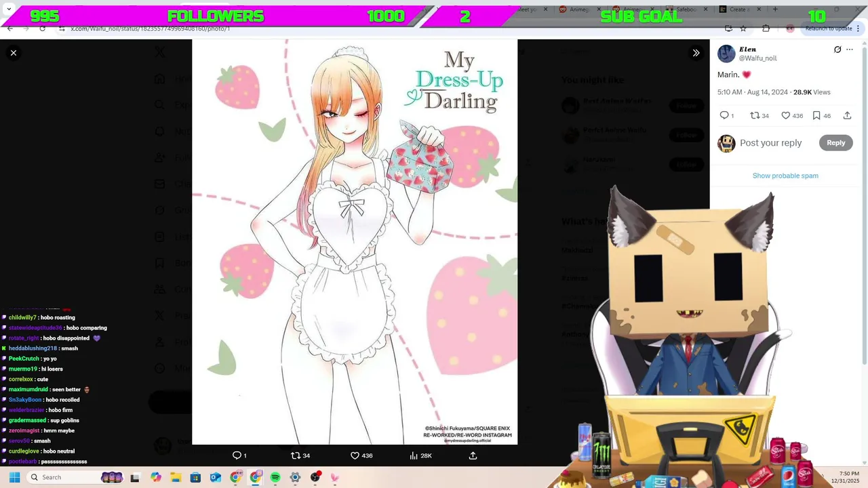Click the taskbar Search box
Image resolution: width=868 pixels, height=488 pixels.
[x=77, y=477]
